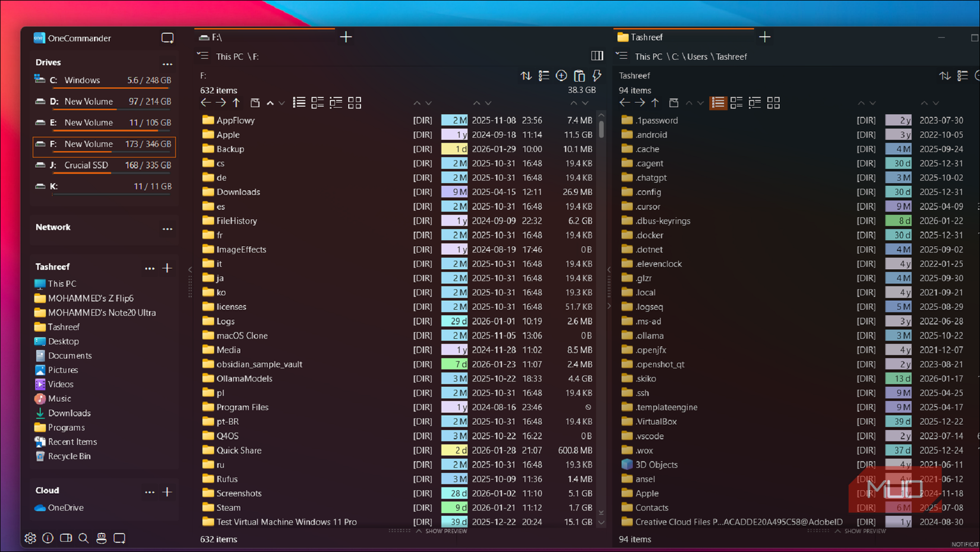This screenshot has height=552, width=980.
Task: Expand the Cloud section options menu
Action: tap(150, 492)
